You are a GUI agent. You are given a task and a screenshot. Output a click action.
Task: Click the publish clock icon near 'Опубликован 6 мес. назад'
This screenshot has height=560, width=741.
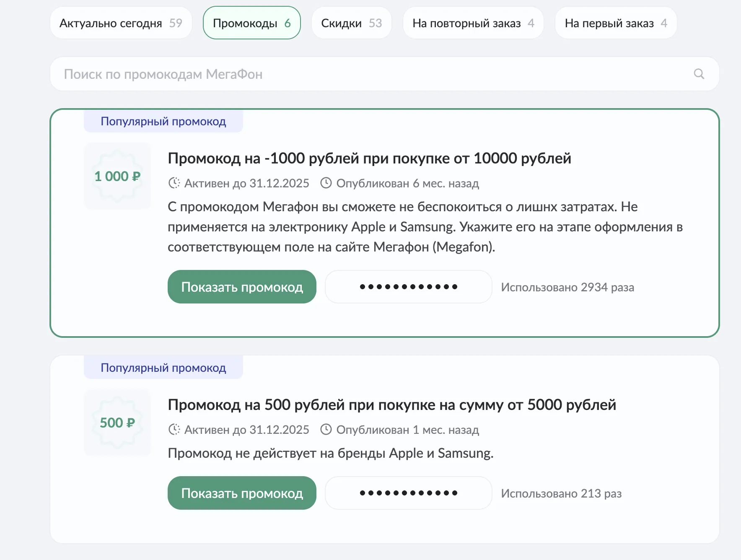[x=325, y=183]
